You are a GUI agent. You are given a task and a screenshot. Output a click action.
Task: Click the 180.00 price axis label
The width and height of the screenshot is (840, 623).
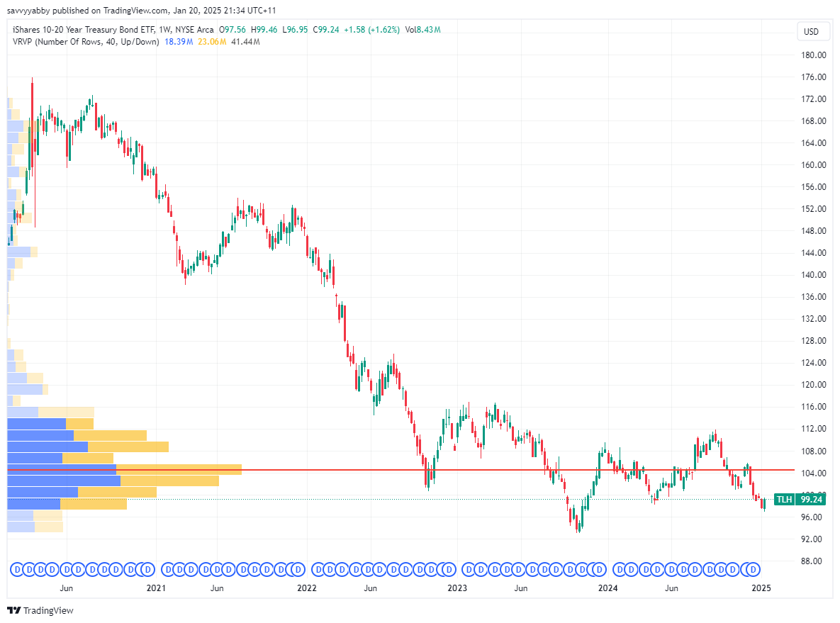pos(814,55)
